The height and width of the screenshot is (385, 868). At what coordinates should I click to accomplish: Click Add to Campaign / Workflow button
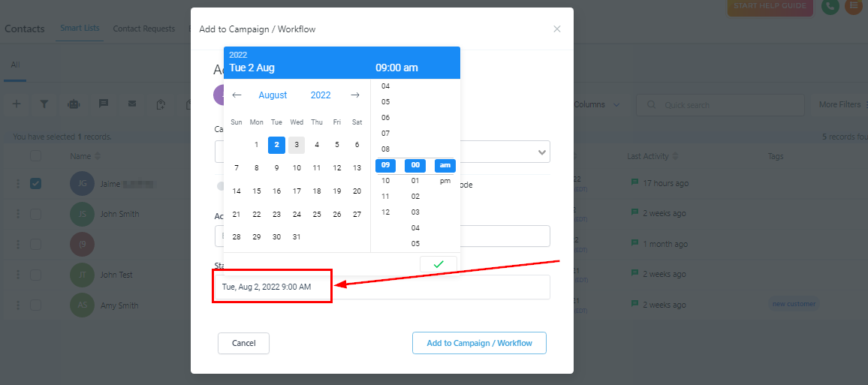click(x=479, y=343)
